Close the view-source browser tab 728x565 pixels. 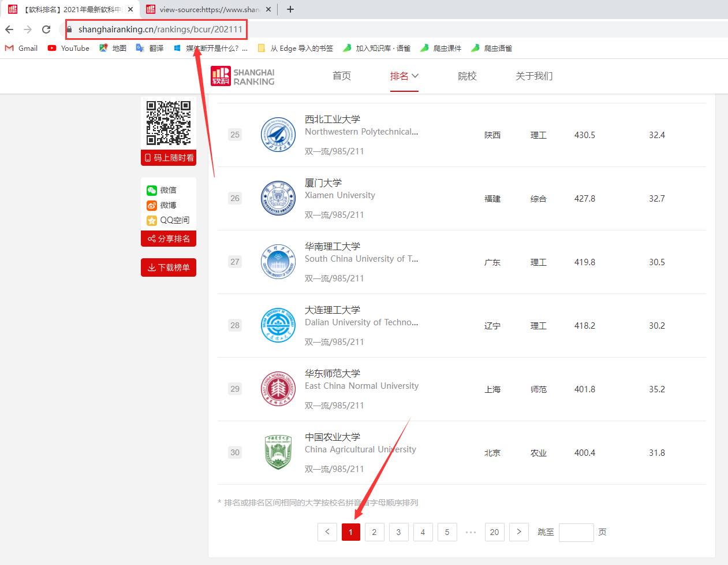pos(268,9)
